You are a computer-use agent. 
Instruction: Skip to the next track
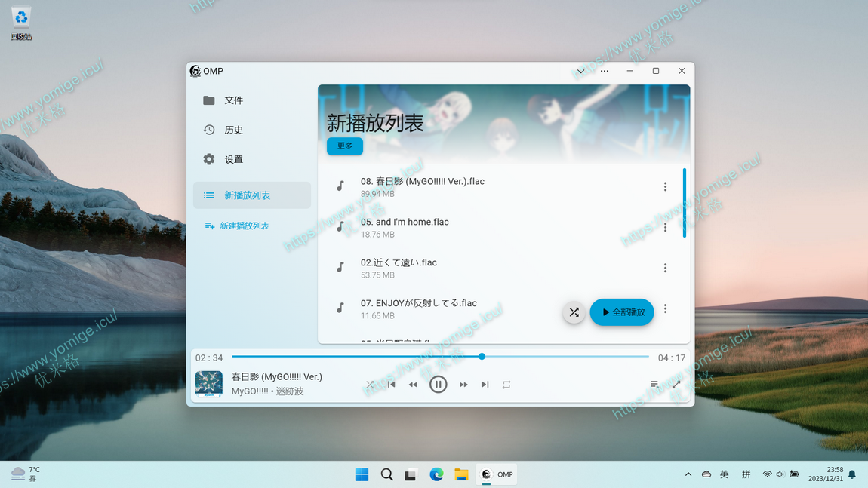(x=485, y=385)
